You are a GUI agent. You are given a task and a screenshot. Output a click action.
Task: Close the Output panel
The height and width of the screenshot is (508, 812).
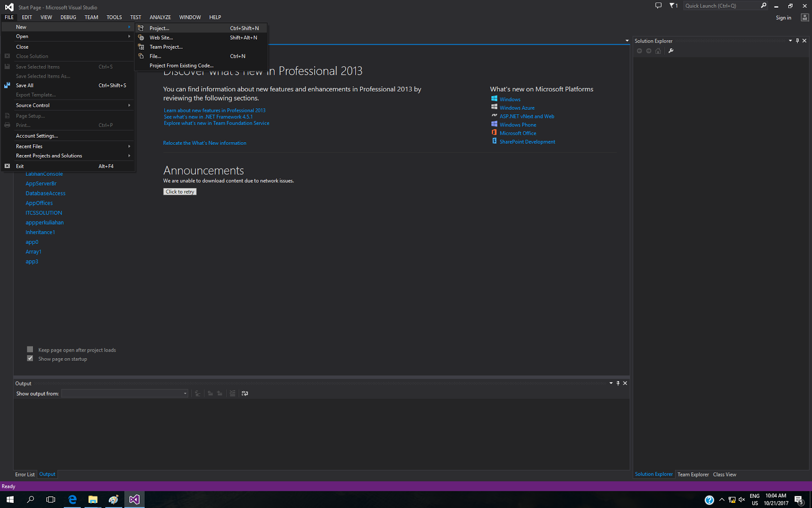(x=625, y=383)
